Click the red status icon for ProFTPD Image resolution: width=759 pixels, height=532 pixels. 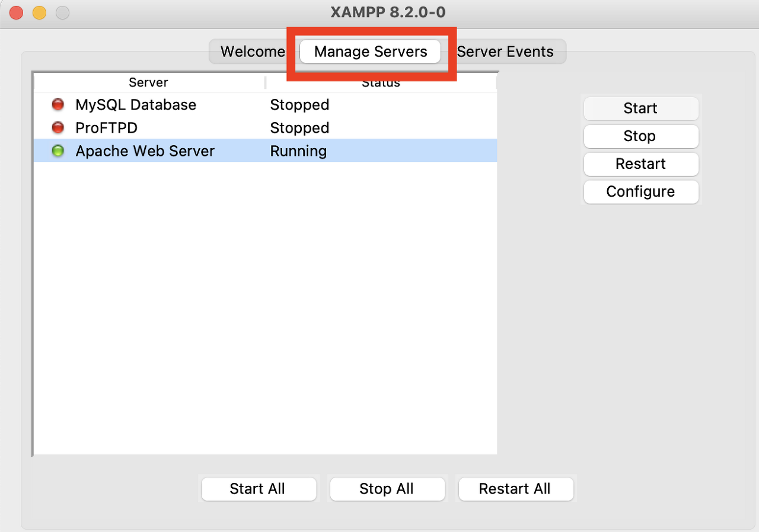[x=58, y=128]
